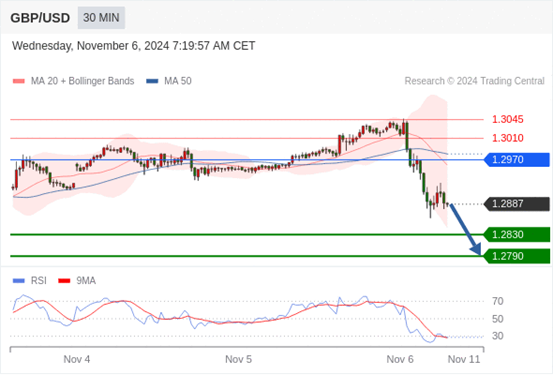Click the green 1.2790 support tag
The width and height of the screenshot is (553, 375).
pos(517,256)
